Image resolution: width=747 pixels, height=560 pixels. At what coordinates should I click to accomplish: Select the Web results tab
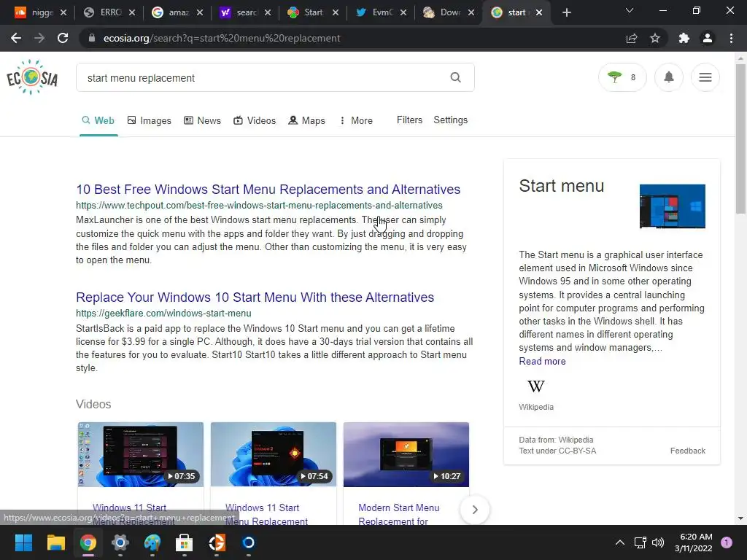point(98,120)
